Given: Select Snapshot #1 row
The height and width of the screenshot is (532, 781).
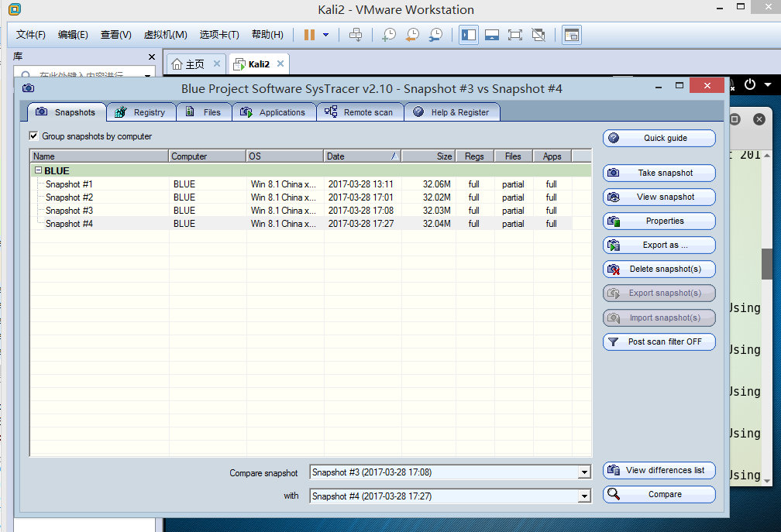Looking at the screenshot, I should (x=301, y=184).
